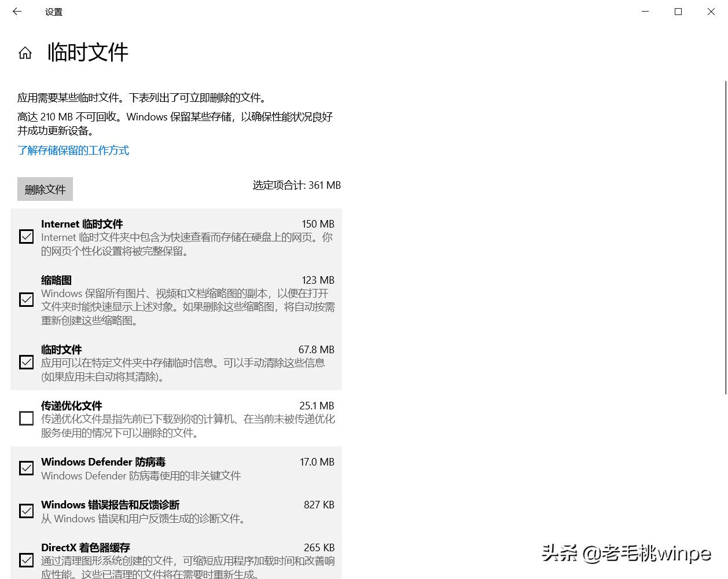Image resolution: width=728 pixels, height=579 pixels.
Task: Select the 缩略图 list entry
Action: click(174, 299)
